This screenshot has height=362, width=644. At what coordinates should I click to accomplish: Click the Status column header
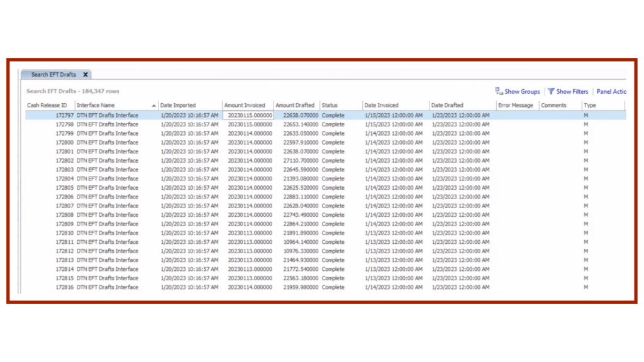(330, 106)
